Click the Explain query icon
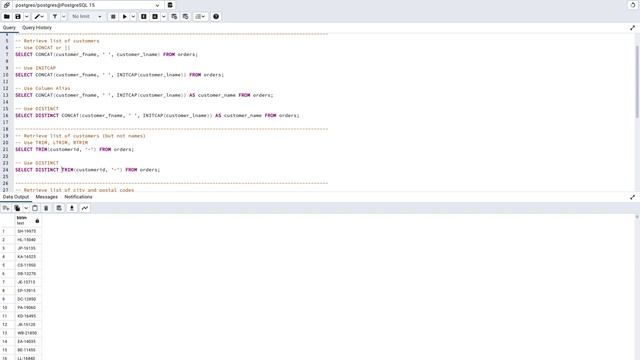The height and width of the screenshot is (360, 640). coord(144,17)
